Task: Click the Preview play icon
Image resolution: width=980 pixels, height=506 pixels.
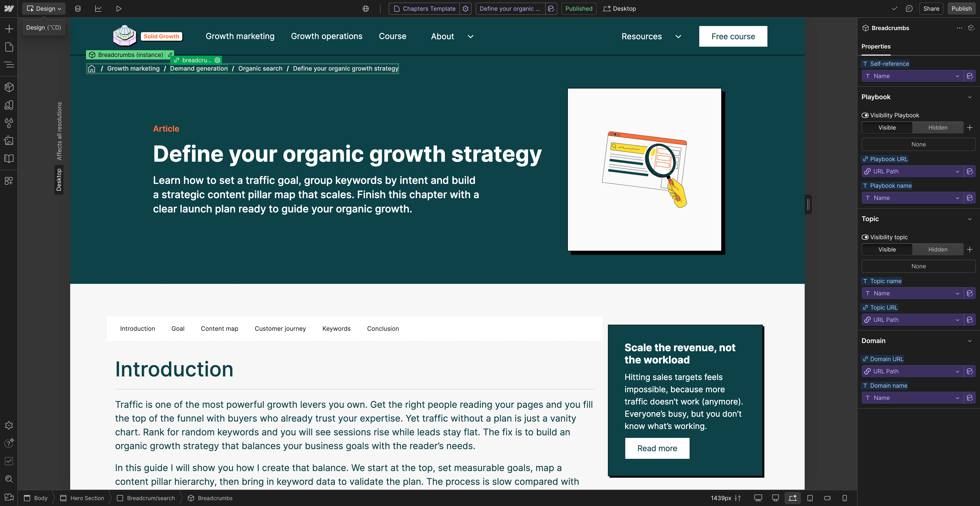Action: tap(119, 8)
